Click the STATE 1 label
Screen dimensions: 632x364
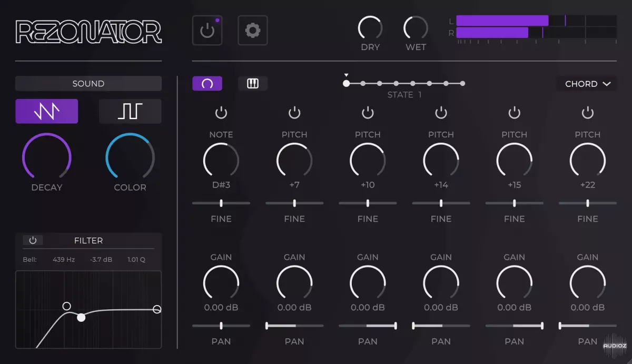(404, 95)
